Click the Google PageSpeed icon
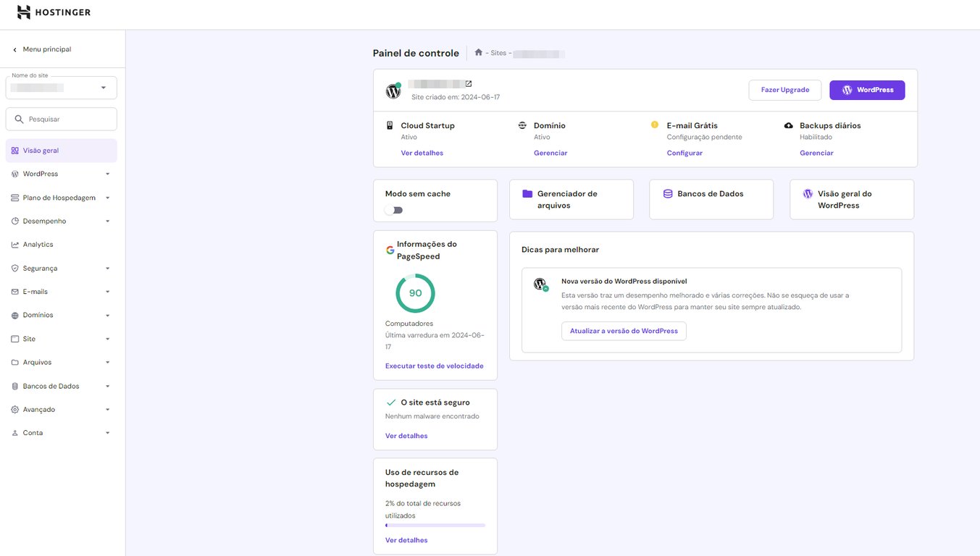This screenshot has width=980, height=556. 390,249
